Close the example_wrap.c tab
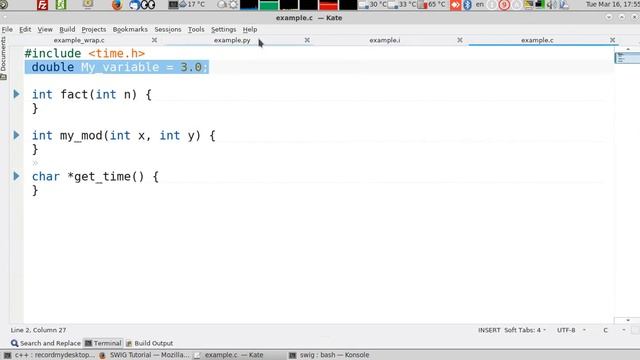 [154, 40]
